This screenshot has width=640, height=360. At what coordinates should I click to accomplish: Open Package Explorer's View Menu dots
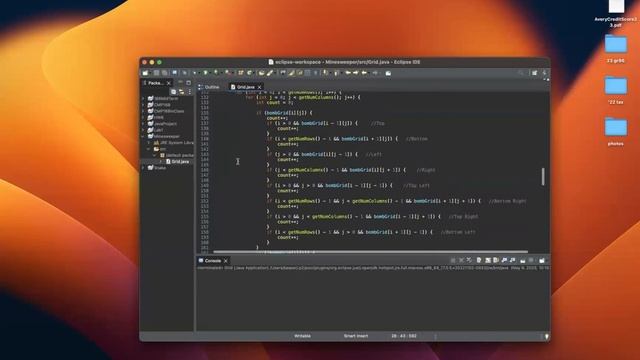tap(189, 92)
